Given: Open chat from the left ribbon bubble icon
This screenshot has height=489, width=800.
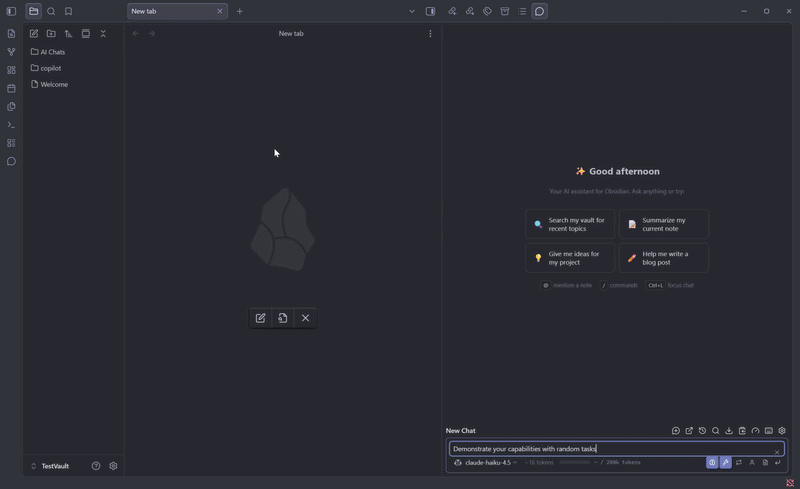Looking at the screenshot, I should [x=11, y=161].
